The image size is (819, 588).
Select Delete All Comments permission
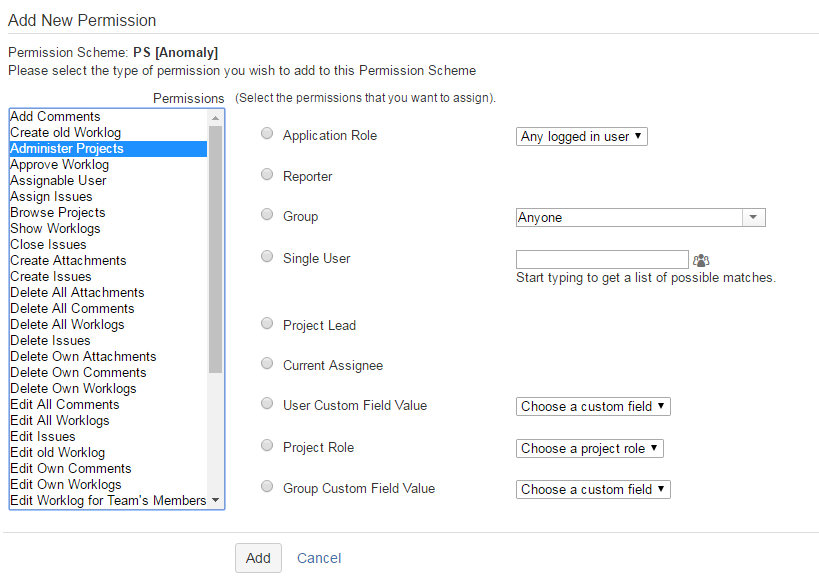point(72,308)
